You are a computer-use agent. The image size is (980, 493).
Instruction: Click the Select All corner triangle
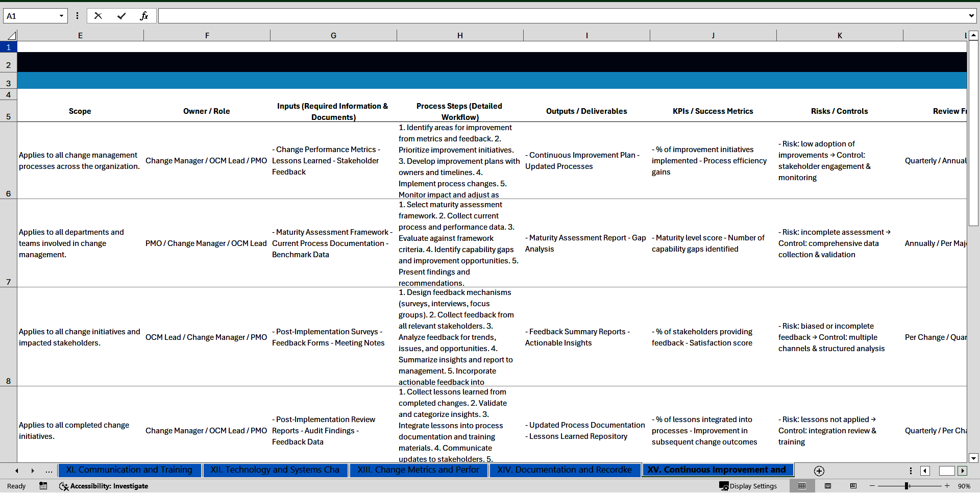pos(11,36)
